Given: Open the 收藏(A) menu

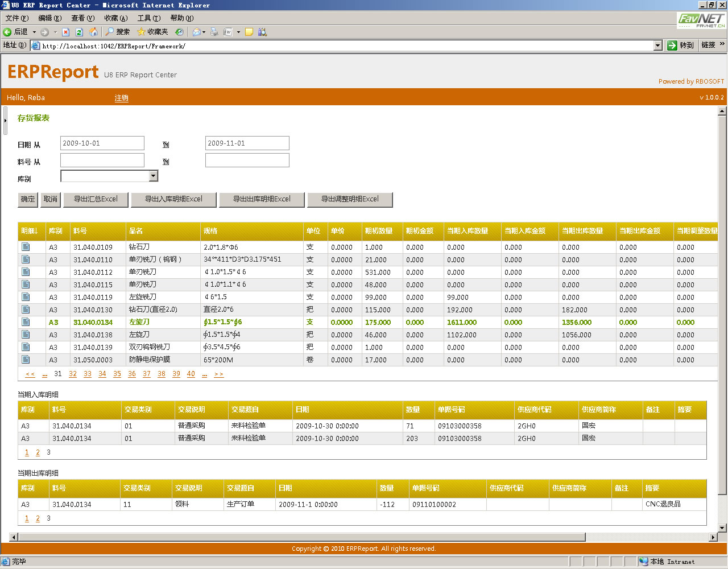Looking at the screenshot, I should 115,18.
